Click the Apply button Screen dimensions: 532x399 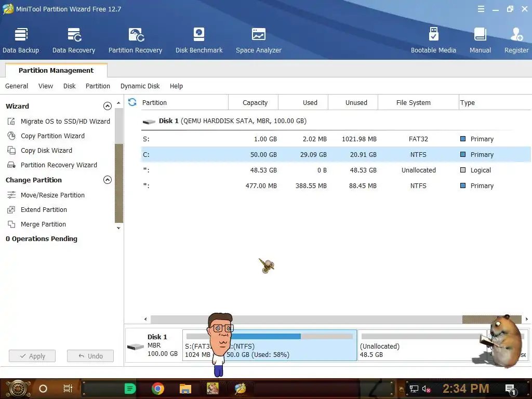(32, 356)
